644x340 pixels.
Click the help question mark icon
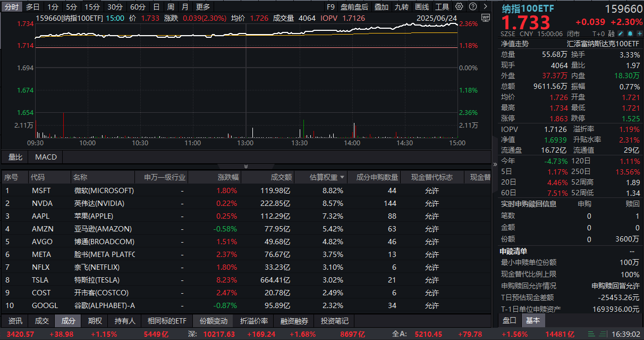473,7
